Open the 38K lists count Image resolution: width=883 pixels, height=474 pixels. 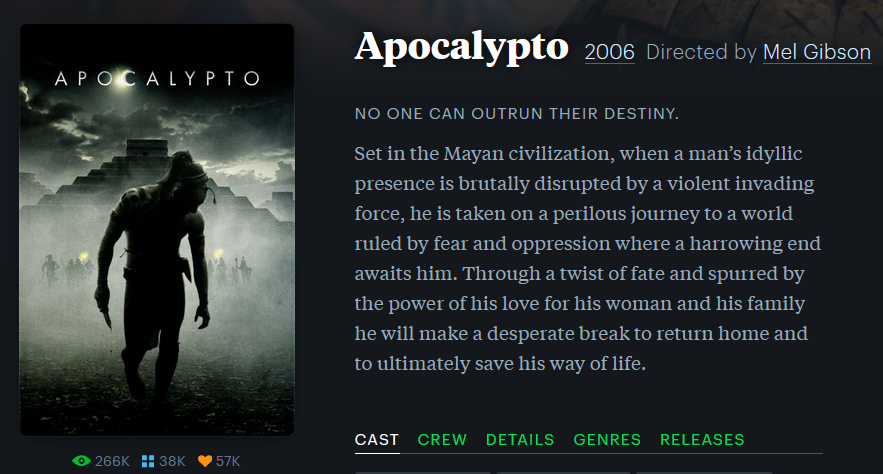[172, 461]
